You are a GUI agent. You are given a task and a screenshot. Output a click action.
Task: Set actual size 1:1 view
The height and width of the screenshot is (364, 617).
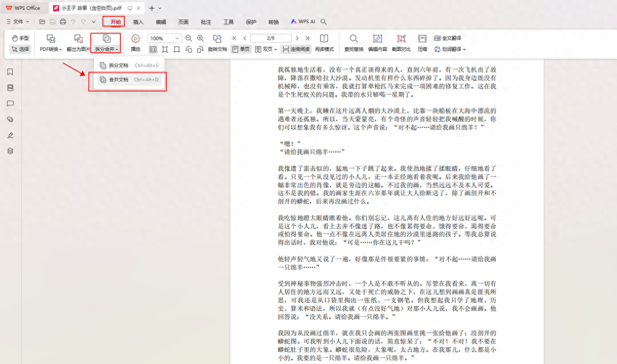[x=153, y=49]
